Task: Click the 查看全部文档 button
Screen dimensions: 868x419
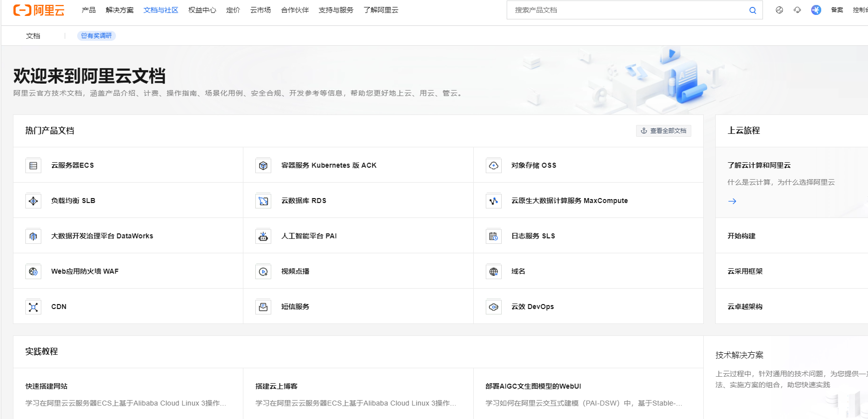Action: pyautogui.click(x=663, y=131)
